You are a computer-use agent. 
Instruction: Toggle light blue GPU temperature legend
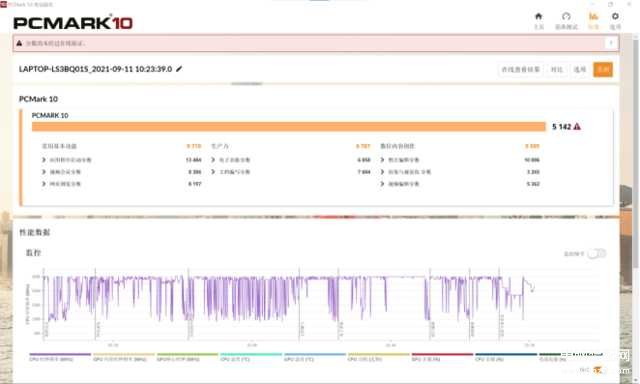click(x=315, y=357)
